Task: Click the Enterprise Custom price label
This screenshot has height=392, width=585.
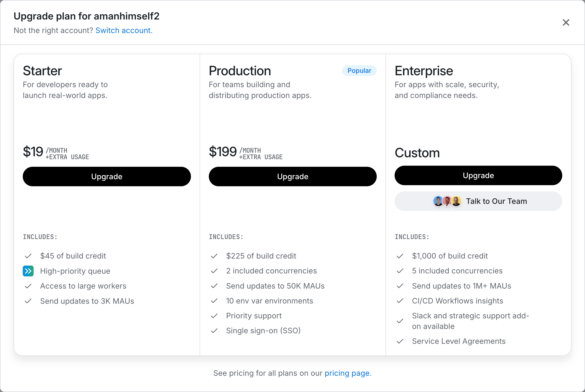Action: click(417, 153)
